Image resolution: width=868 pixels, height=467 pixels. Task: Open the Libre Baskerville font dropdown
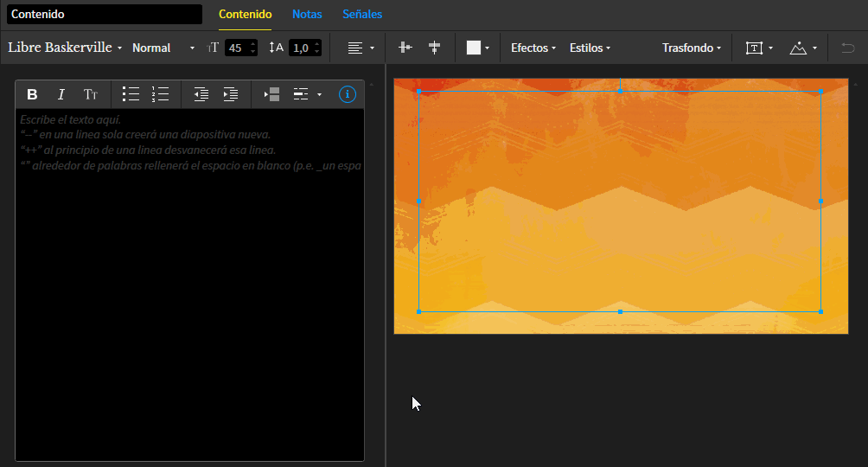coord(65,48)
